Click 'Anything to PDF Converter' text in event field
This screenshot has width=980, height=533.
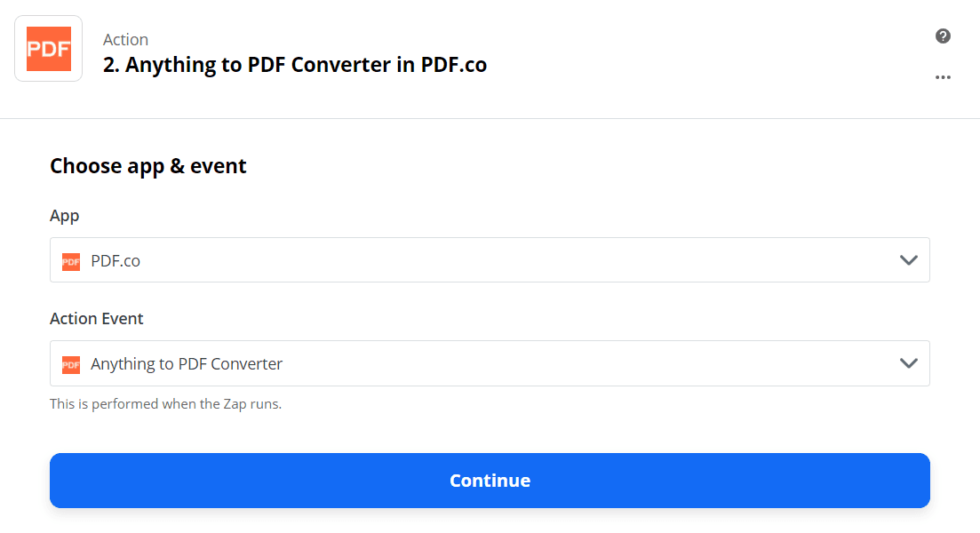point(187,364)
